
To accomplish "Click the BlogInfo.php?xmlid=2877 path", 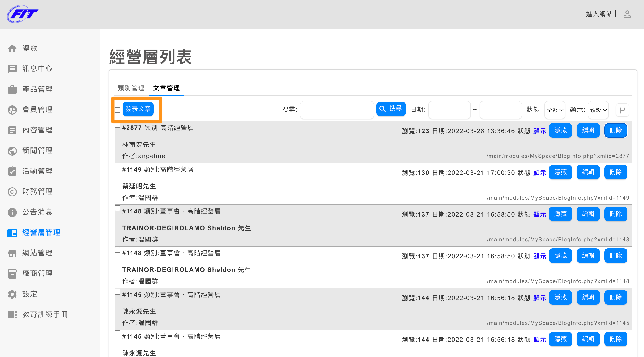I will [x=558, y=156].
